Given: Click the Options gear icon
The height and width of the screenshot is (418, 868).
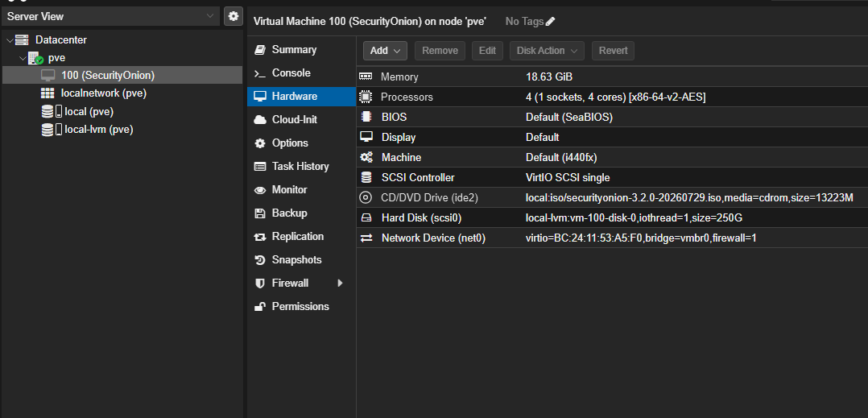Looking at the screenshot, I should click(259, 143).
